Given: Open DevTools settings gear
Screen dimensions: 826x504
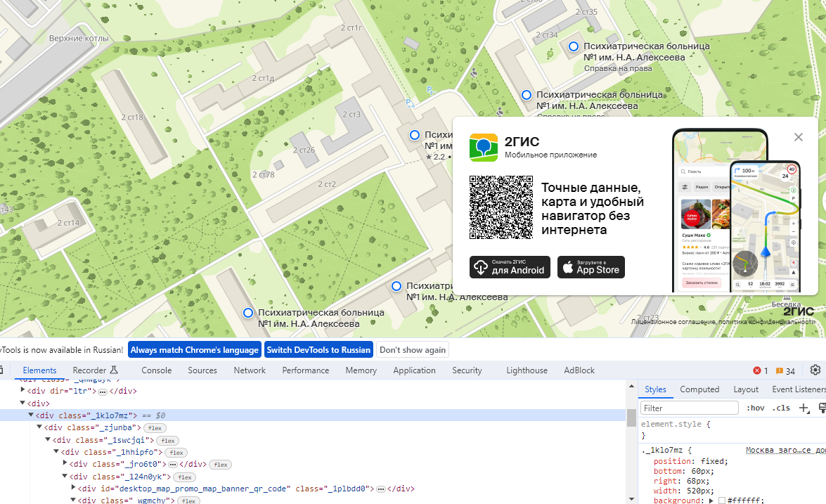Looking at the screenshot, I should [815, 370].
